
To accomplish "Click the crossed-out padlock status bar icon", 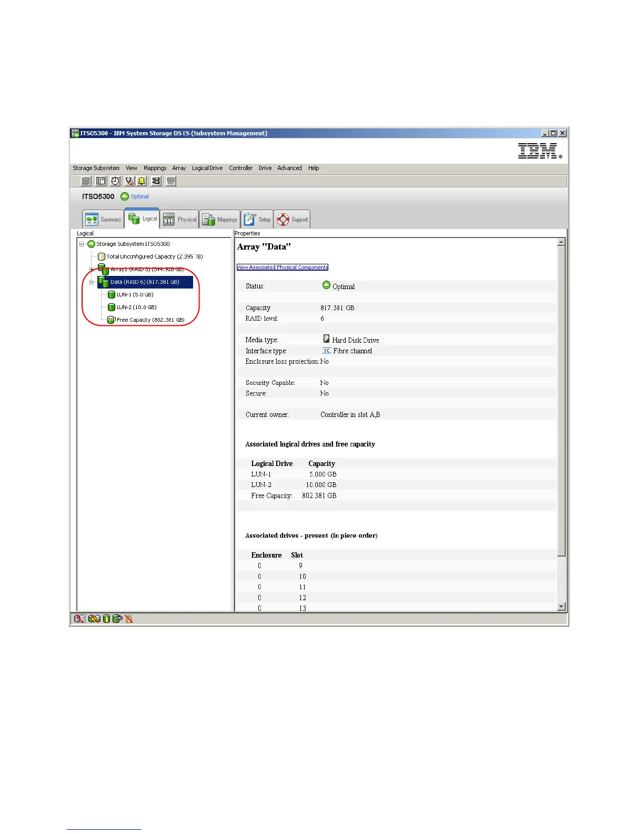I will pos(129,619).
